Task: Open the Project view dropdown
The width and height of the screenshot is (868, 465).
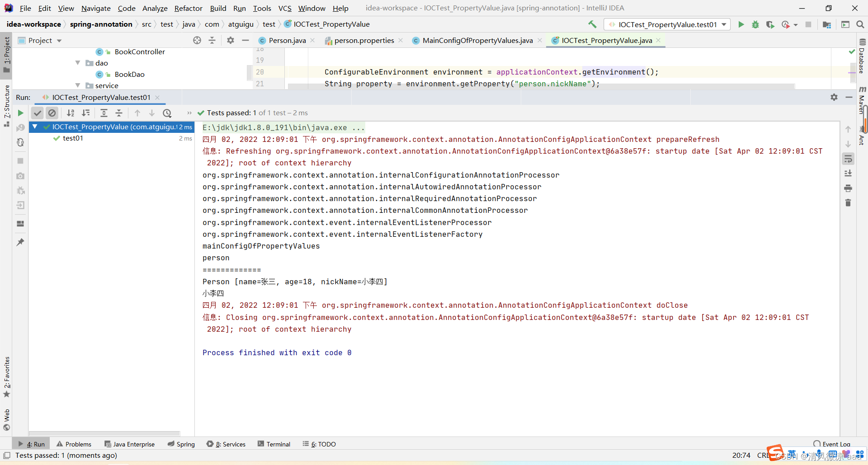Action: (x=40, y=40)
